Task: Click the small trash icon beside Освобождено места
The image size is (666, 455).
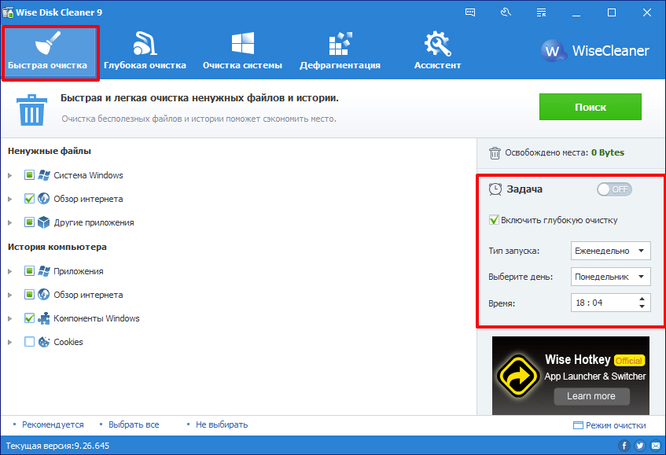Action: (x=494, y=153)
